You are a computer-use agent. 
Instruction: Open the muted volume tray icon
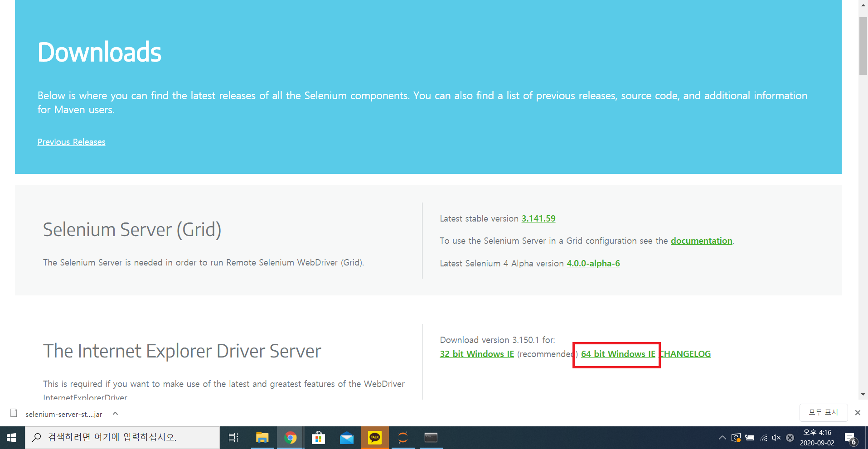click(x=776, y=438)
